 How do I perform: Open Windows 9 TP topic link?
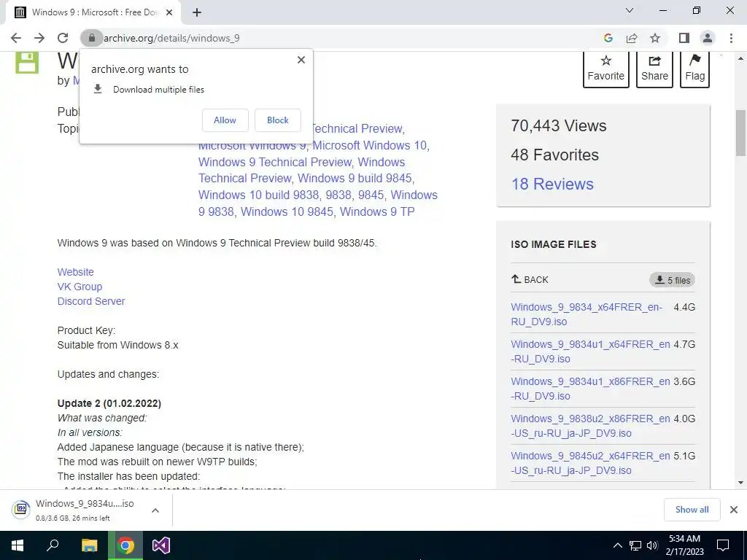tap(377, 211)
